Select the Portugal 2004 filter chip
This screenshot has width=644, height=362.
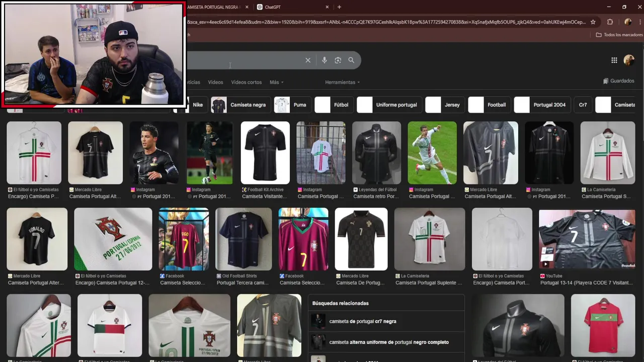542,105
